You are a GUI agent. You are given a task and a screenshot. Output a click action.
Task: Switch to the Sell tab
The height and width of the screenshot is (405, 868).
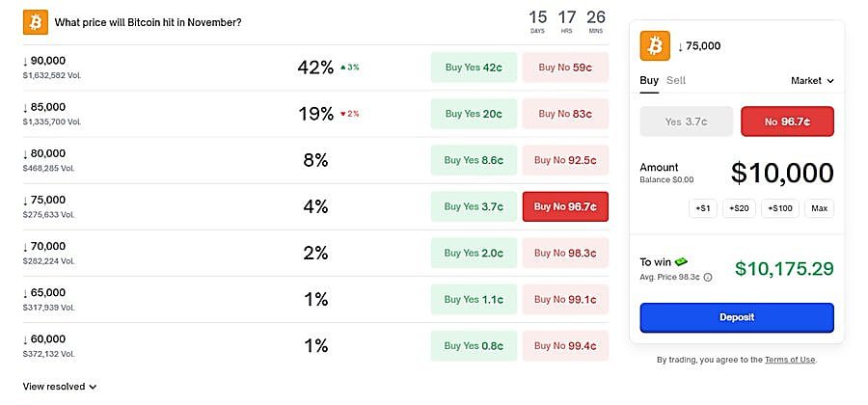click(676, 80)
